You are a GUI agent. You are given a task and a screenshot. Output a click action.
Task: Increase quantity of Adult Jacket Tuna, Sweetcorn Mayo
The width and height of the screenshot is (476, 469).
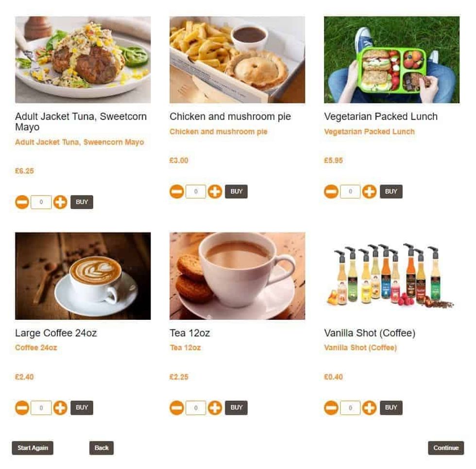click(60, 202)
